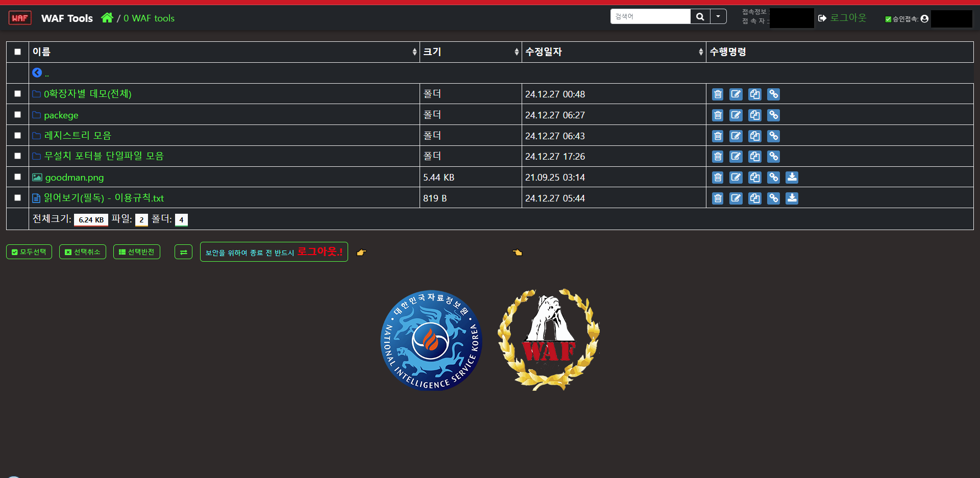Delete the 읽어보기(필독) - 이용규칙.txt file
Image resolution: width=980 pixels, height=478 pixels.
[x=718, y=198]
